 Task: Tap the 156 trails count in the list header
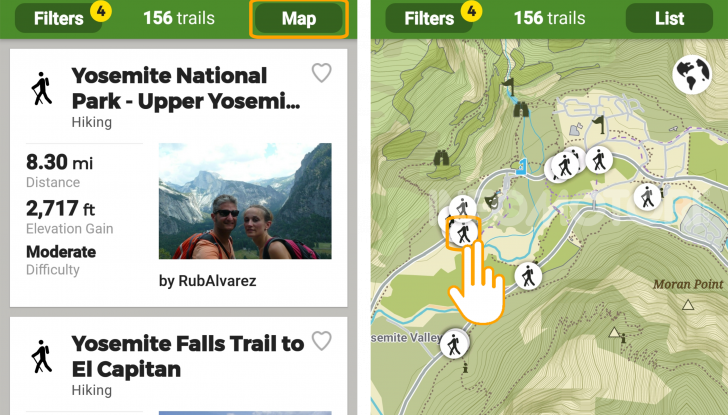[x=177, y=19]
